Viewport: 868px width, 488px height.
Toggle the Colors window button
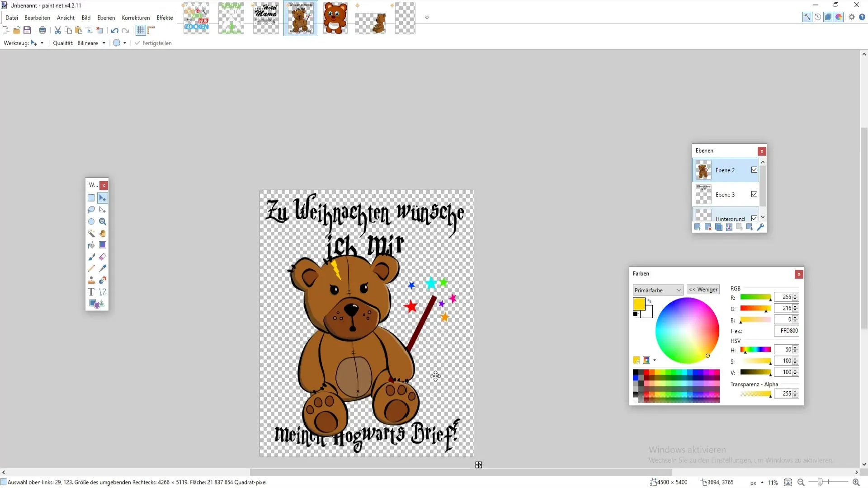(x=839, y=17)
